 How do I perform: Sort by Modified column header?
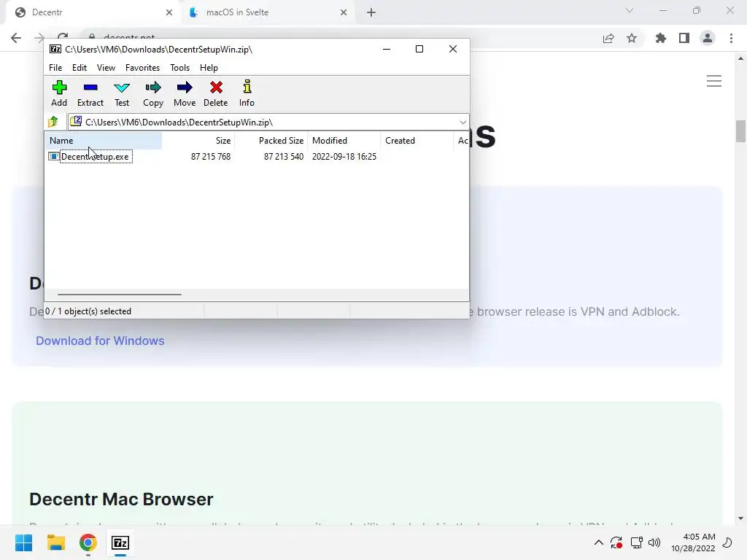344,141
